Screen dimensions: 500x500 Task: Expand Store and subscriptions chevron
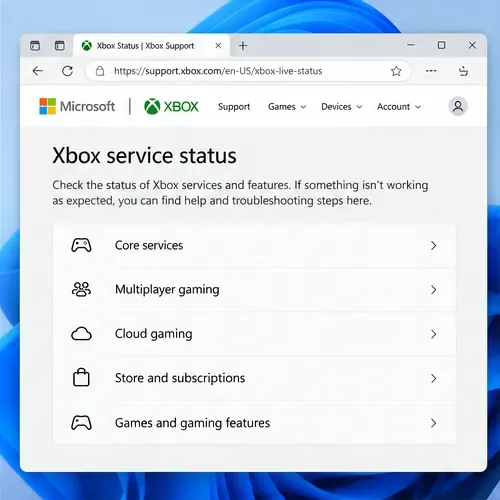tap(433, 378)
